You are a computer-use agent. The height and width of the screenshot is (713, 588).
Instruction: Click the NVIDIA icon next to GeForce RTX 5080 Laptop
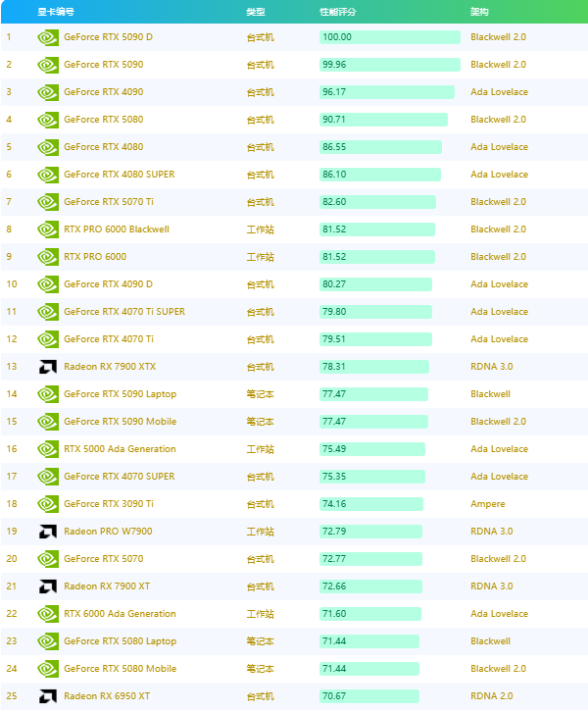click(x=48, y=641)
